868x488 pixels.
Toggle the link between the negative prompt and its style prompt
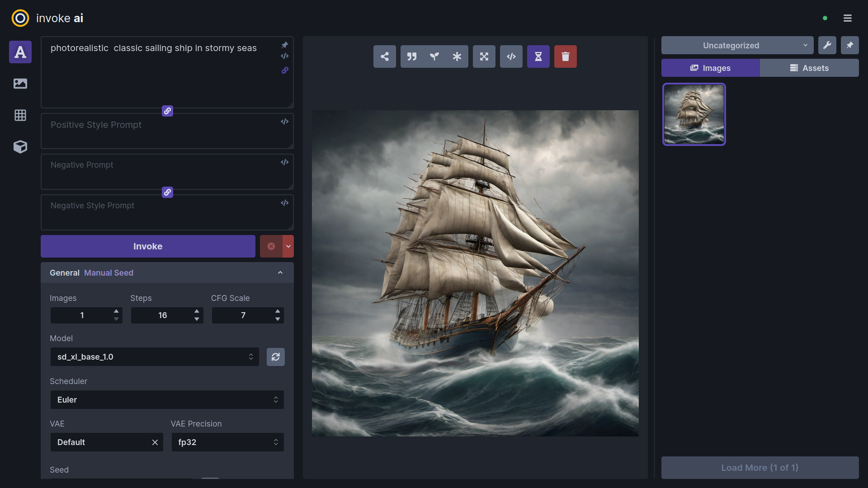[167, 192]
